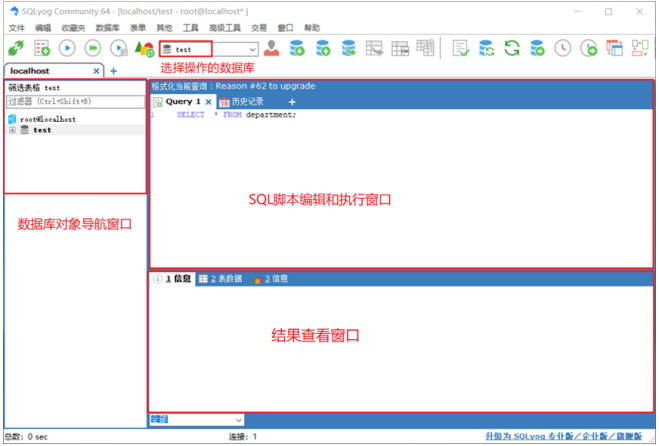This screenshot has height=446, width=659.
Task: Click the database icon directly beside the user icon
Action: pos(297,48)
